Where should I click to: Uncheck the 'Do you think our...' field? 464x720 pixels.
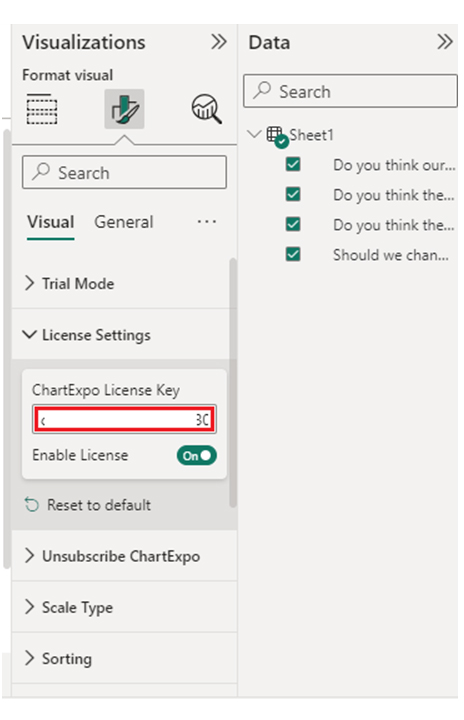coord(293,164)
